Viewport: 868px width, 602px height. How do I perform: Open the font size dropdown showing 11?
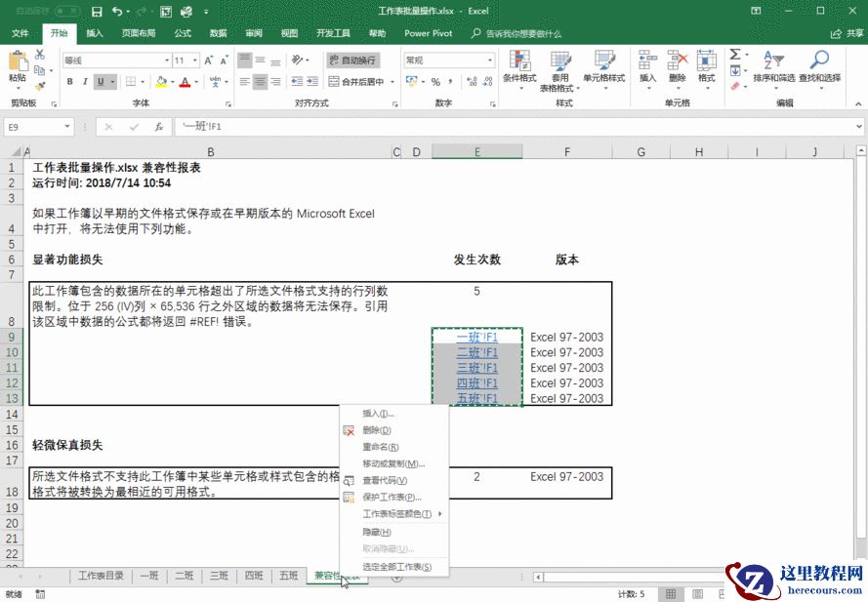[x=195, y=60]
